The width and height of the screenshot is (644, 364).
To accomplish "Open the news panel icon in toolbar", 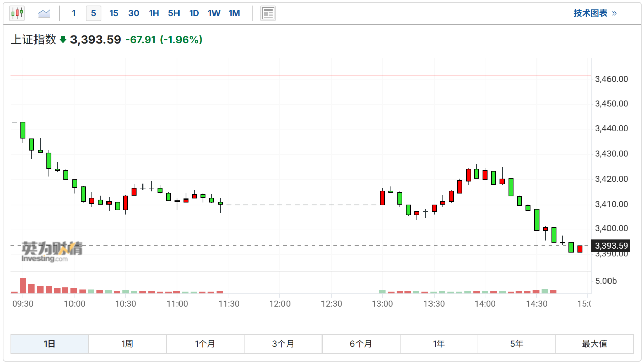I will pyautogui.click(x=268, y=13).
